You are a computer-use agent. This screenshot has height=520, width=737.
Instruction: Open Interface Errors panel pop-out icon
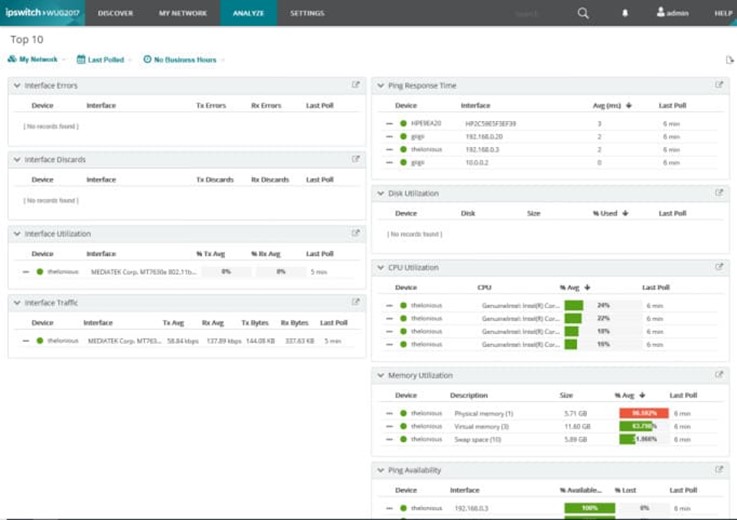356,85
